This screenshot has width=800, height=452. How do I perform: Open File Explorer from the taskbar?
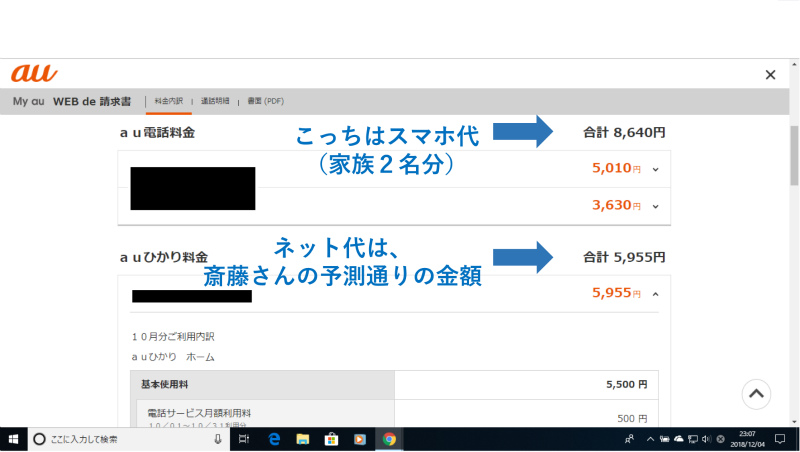303,439
